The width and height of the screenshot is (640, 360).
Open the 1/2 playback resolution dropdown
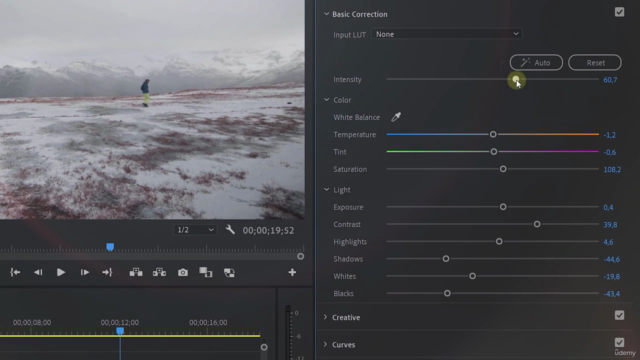tap(195, 230)
